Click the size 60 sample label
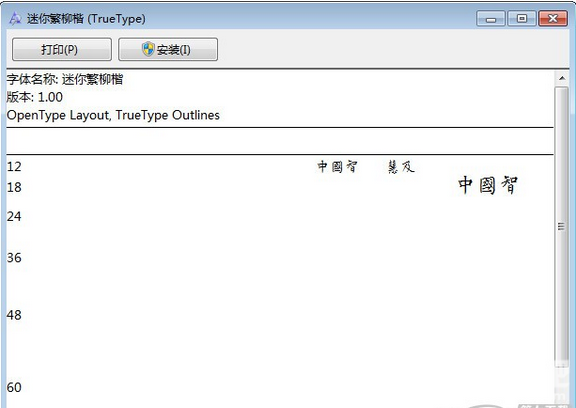Image resolution: width=576 pixels, height=408 pixels. click(14, 387)
